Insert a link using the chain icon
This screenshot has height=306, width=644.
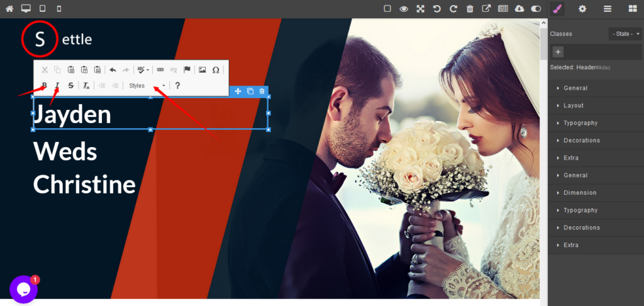click(x=160, y=70)
